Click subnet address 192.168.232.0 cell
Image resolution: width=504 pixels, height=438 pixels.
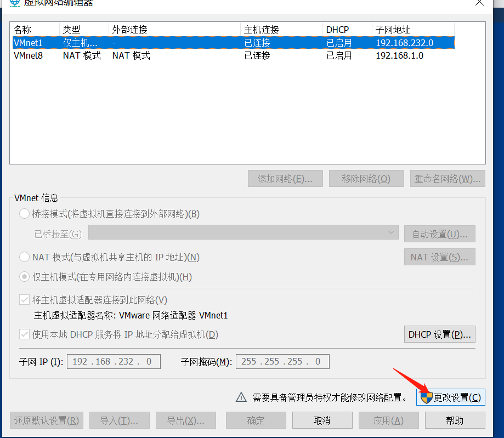point(405,43)
